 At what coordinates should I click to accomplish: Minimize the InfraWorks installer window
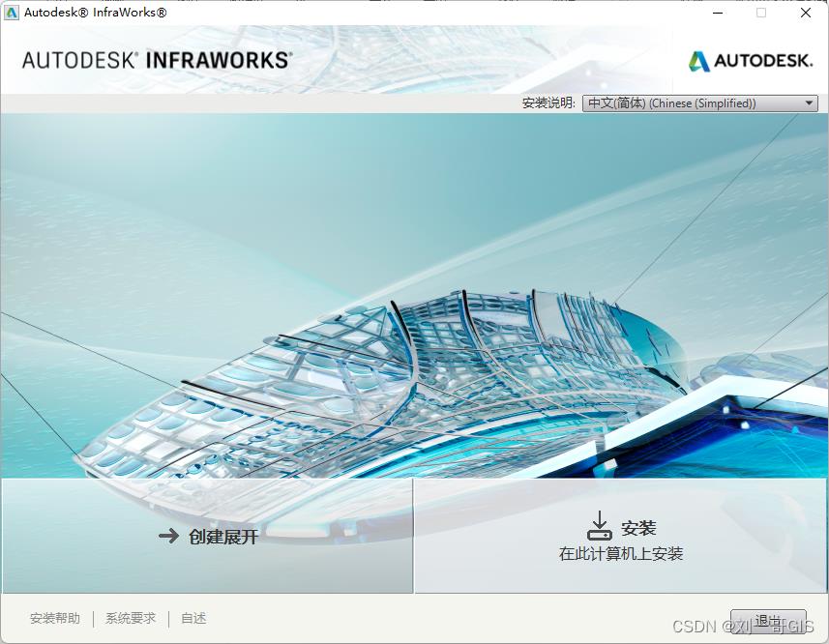(718, 13)
